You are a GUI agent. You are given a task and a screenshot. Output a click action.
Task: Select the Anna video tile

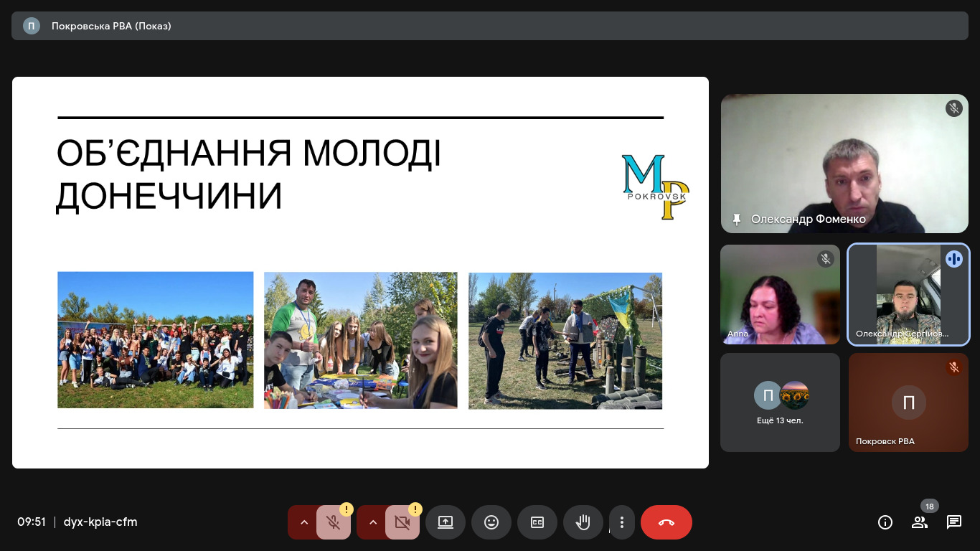click(x=780, y=295)
